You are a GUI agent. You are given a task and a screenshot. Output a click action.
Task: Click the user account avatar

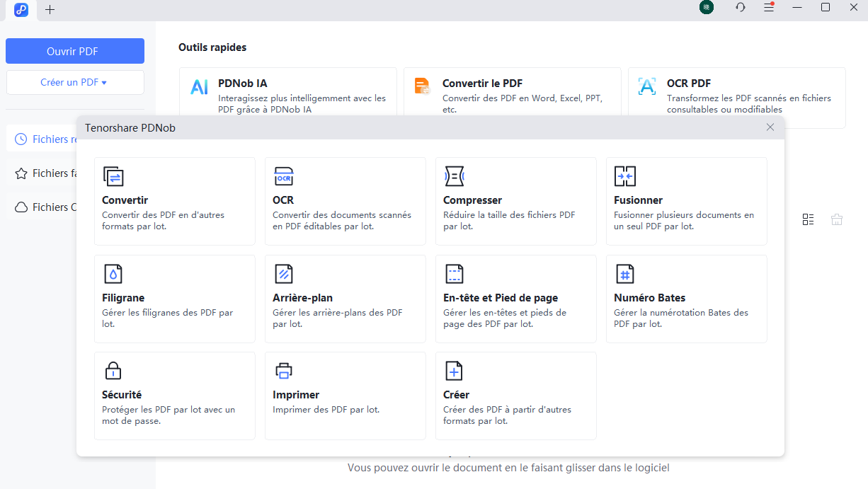[x=706, y=8]
